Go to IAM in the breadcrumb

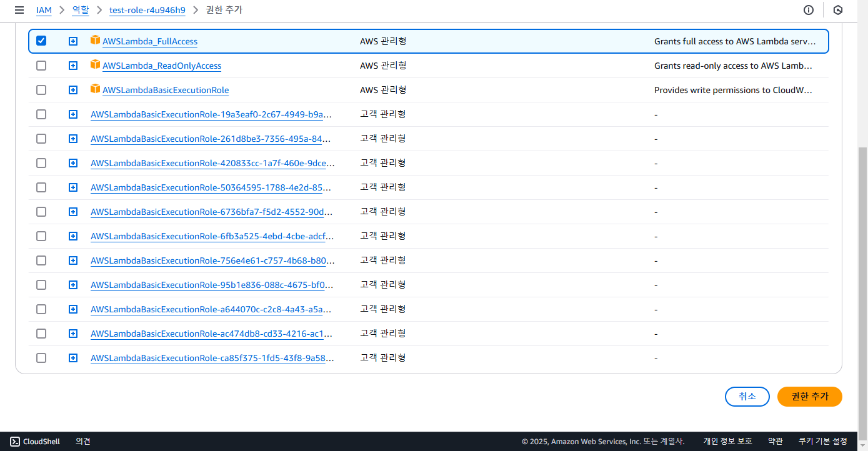pos(44,10)
